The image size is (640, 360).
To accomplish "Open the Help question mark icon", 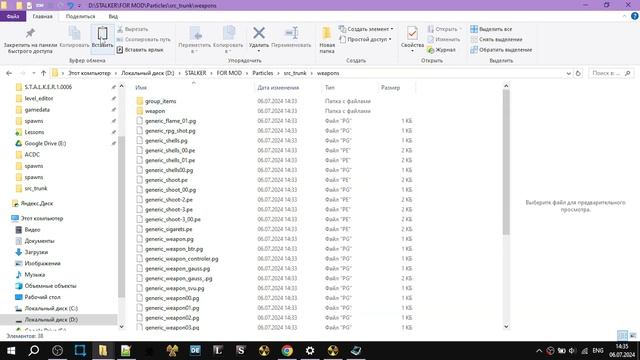I will pyautogui.click(x=634, y=16).
